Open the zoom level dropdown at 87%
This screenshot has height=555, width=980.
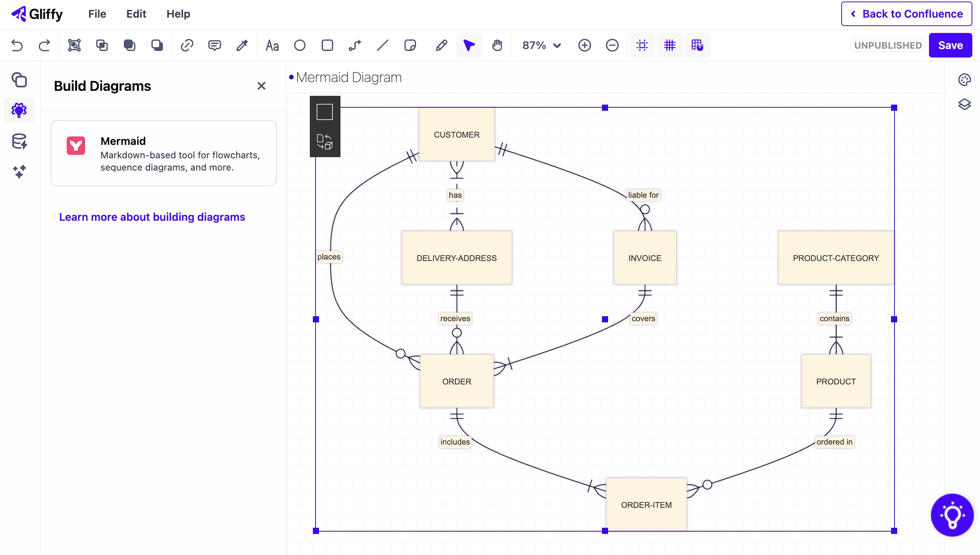541,45
